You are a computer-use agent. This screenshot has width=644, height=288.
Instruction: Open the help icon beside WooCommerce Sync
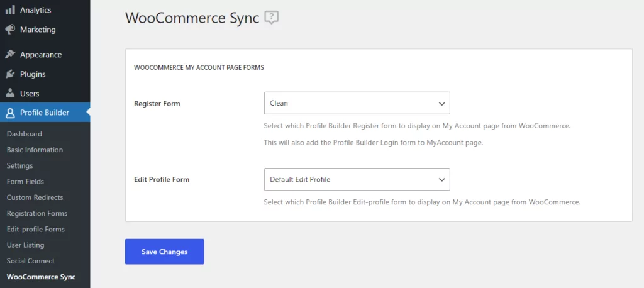pyautogui.click(x=272, y=18)
